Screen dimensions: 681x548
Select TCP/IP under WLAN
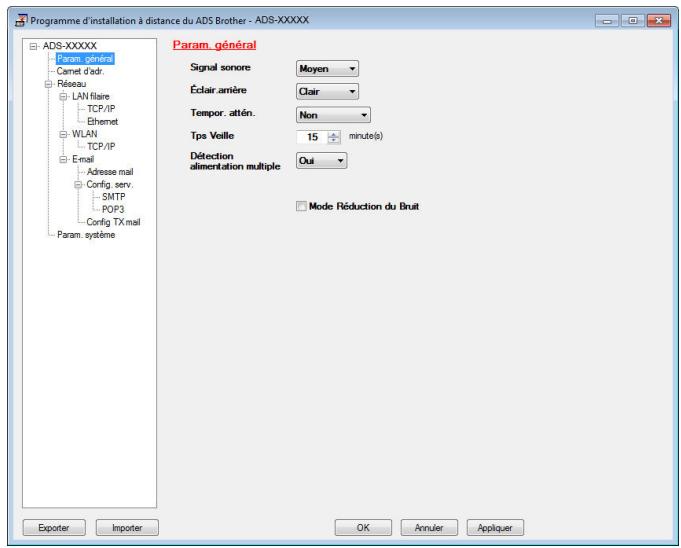coord(101,147)
